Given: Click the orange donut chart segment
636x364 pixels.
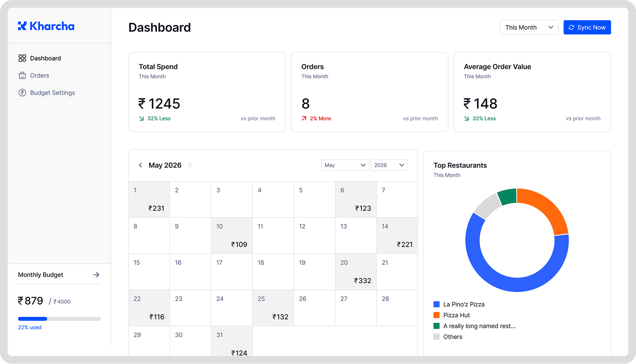Looking at the screenshot, I should 549,208.
